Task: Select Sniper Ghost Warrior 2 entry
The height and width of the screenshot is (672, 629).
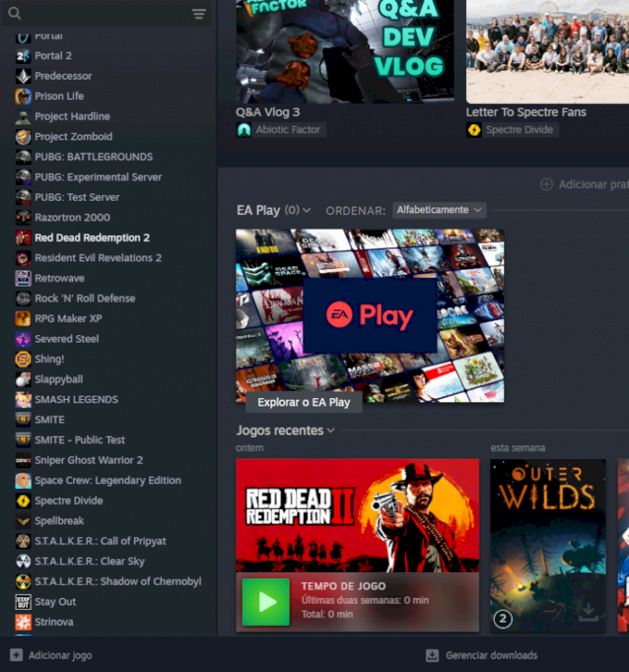Action: (89, 460)
